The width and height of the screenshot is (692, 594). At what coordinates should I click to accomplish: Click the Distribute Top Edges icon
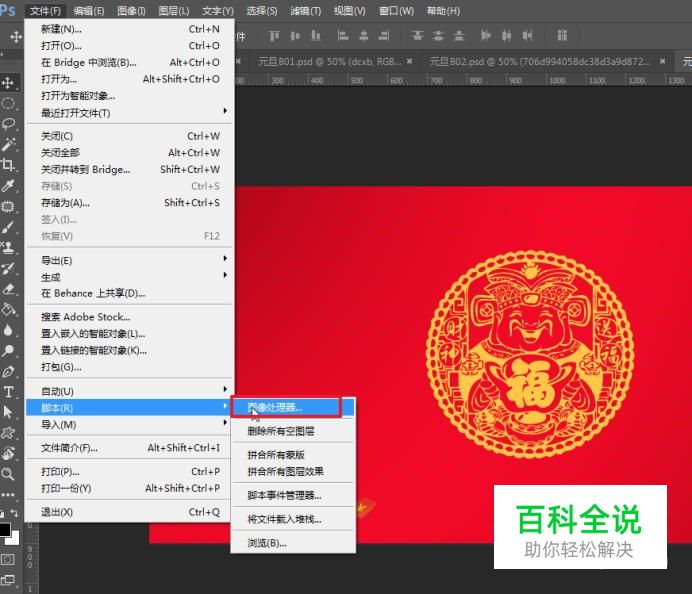tap(417, 36)
